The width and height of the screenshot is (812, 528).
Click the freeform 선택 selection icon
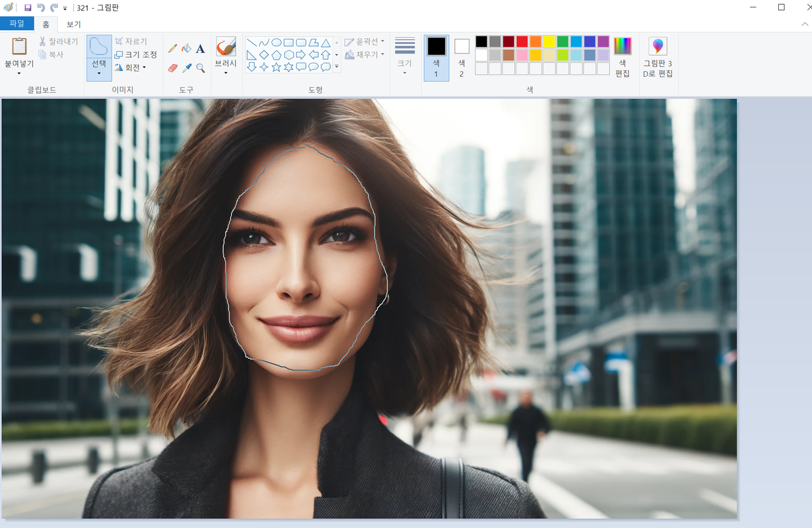99,46
